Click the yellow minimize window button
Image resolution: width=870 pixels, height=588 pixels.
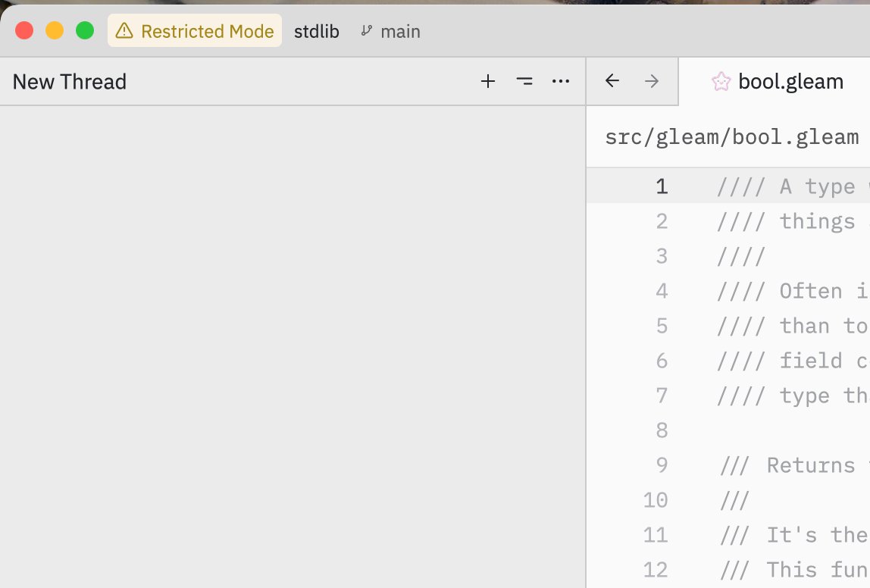tap(55, 30)
